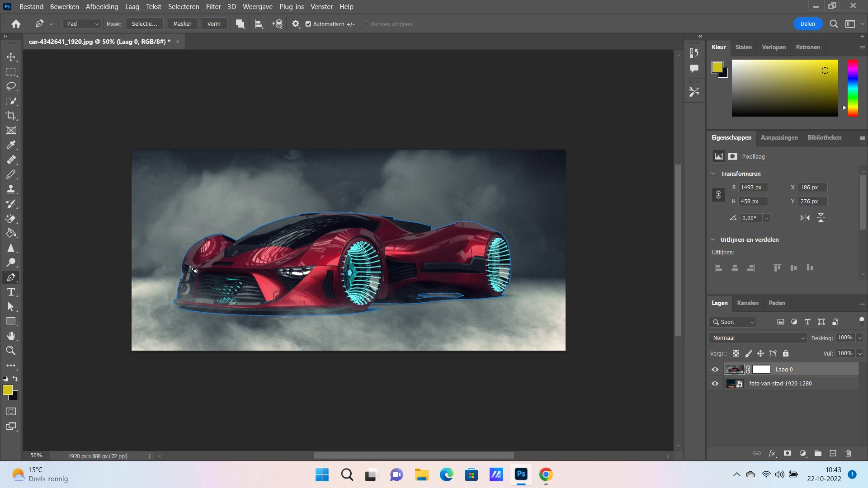Open the Pad mode dropdown
This screenshot has width=868, height=488.
pyautogui.click(x=82, y=24)
